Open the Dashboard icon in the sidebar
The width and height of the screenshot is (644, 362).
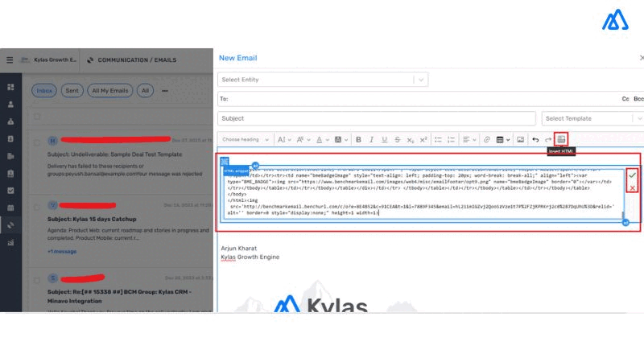(x=10, y=87)
